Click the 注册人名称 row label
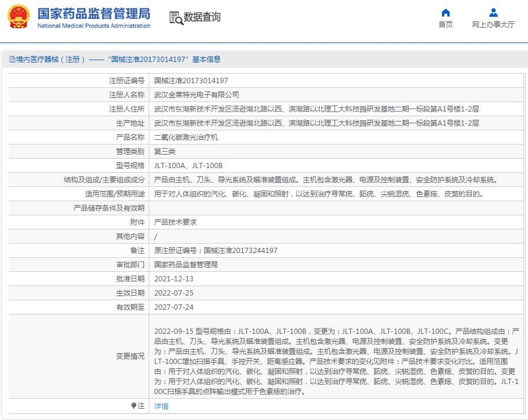 pyautogui.click(x=127, y=95)
